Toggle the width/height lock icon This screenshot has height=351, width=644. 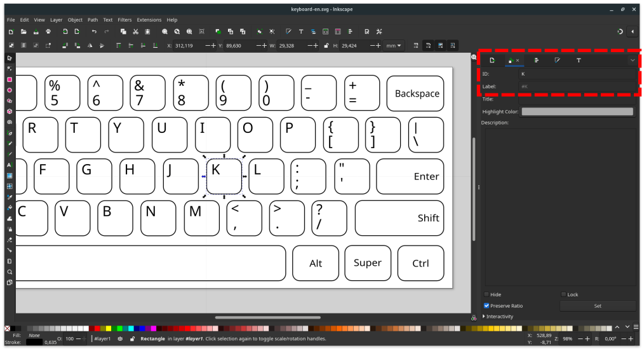326,46
